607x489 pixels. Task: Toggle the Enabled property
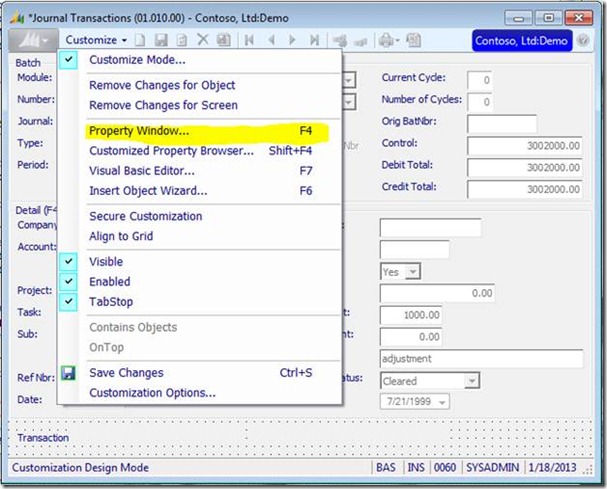[69, 281]
